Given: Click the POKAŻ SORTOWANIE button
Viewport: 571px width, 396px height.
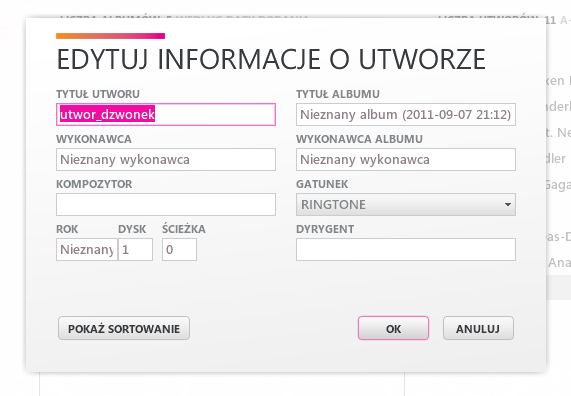Looking at the screenshot, I should 124,328.
